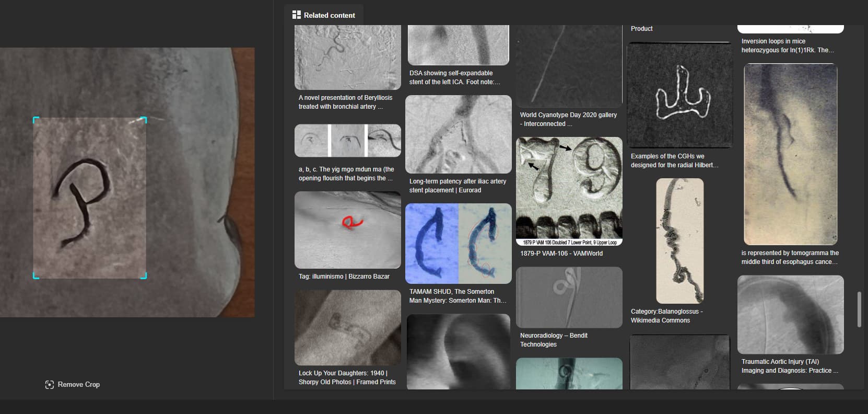Open the red-marked illuminismo image thumbnail
The image size is (868, 414).
[x=347, y=230]
